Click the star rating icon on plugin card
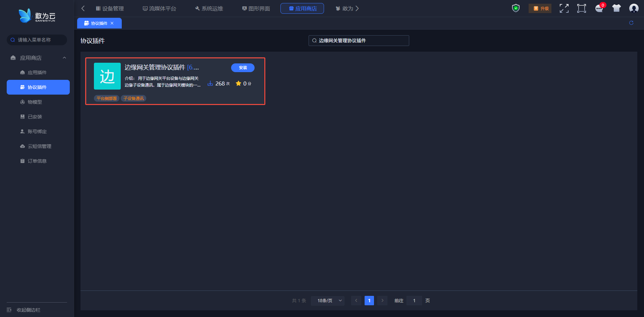Screen dimensions: 644x317 point(238,83)
